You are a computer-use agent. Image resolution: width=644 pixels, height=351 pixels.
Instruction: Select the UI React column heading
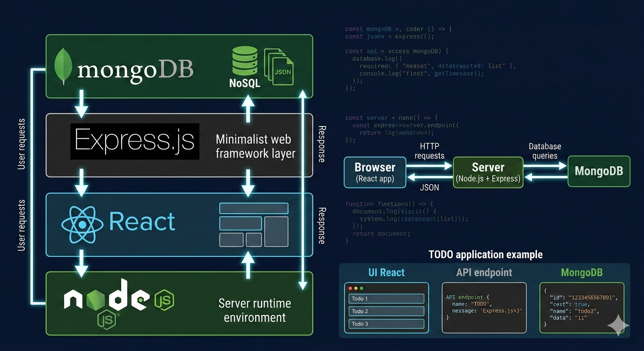pos(386,273)
